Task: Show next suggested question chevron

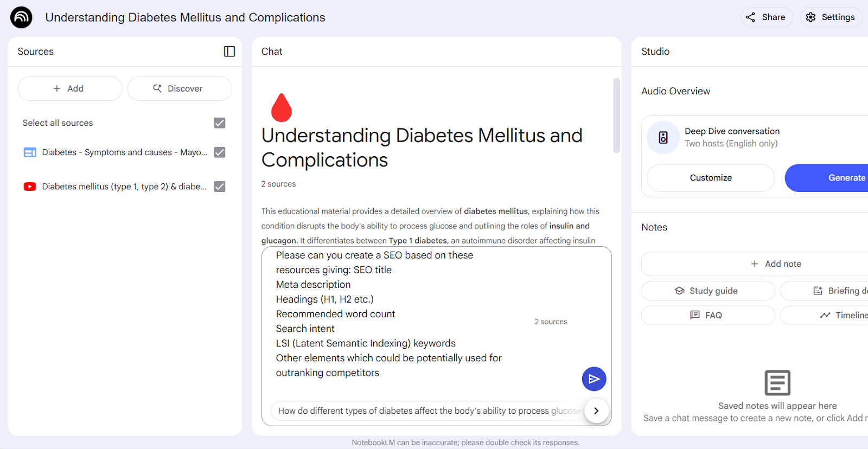Action: point(596,411)
